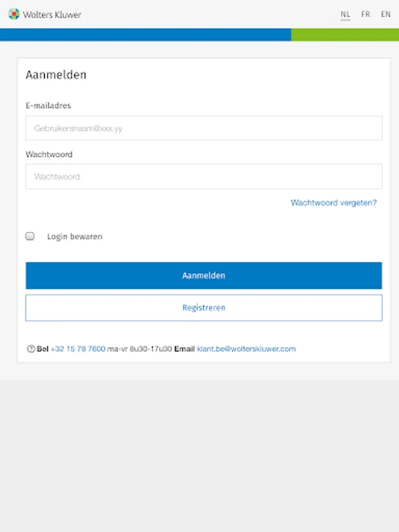Screen dimensions: 399x532
Task: Click the Wolters Kluwer colorful logo icon
Action: click(14, 14)
